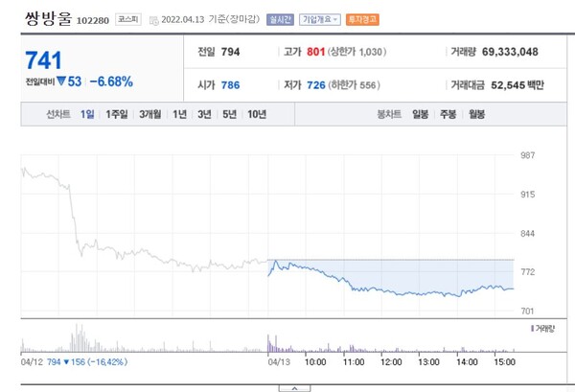Select the 1일 line chart tab
The height and width of the screenshot is (392, 575).
87,114
